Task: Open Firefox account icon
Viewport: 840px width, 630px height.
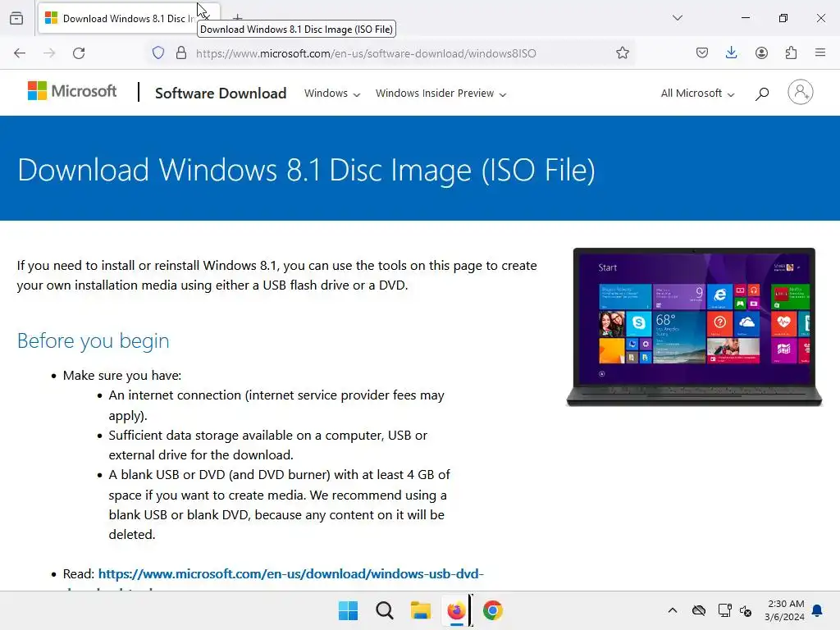Action: 761,53
